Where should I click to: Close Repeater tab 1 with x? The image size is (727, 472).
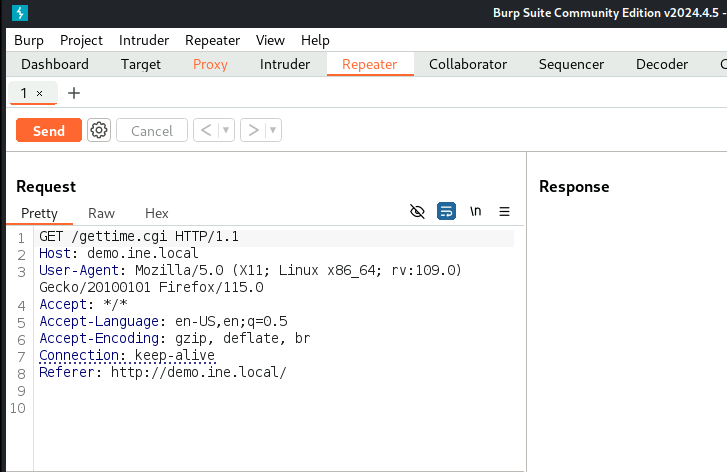click(x=39, y=93)
